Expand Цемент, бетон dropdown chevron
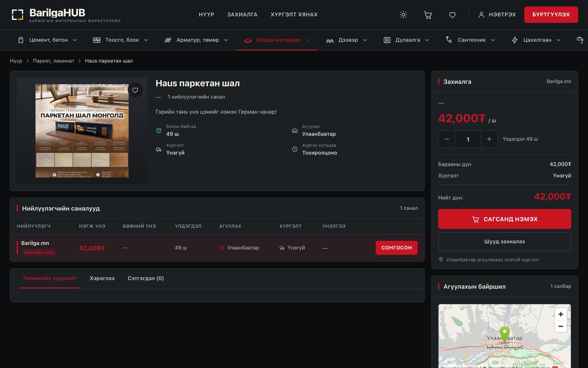 tap(75, 40)
